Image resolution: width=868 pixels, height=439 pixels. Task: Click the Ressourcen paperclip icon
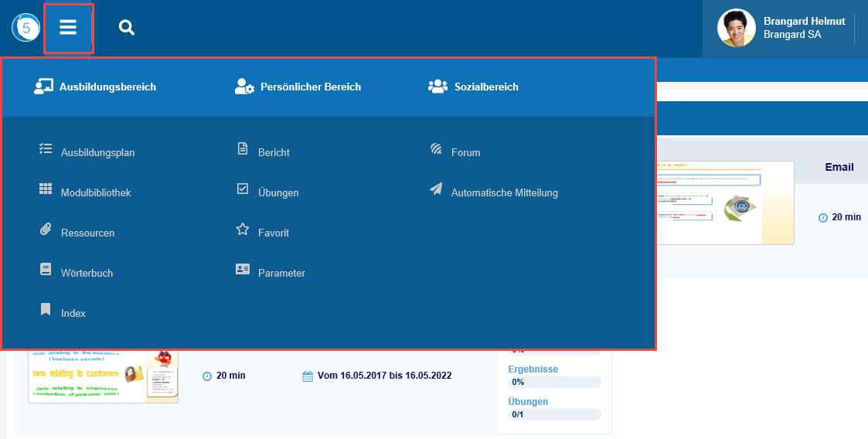(x=46, y=230)
